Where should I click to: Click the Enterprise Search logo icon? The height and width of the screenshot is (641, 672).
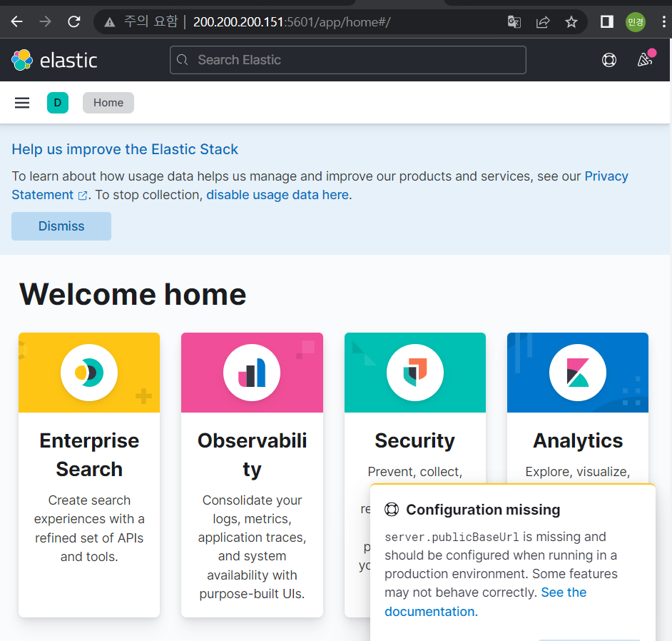(89, 373)
